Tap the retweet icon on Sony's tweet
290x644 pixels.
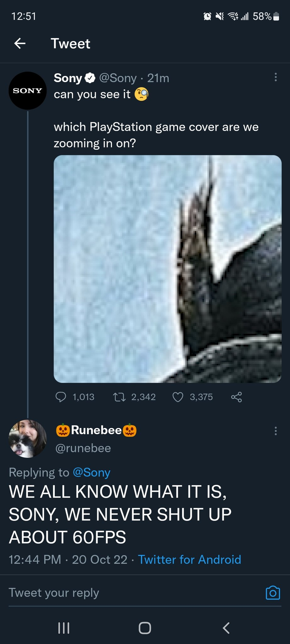click(119, 397)
